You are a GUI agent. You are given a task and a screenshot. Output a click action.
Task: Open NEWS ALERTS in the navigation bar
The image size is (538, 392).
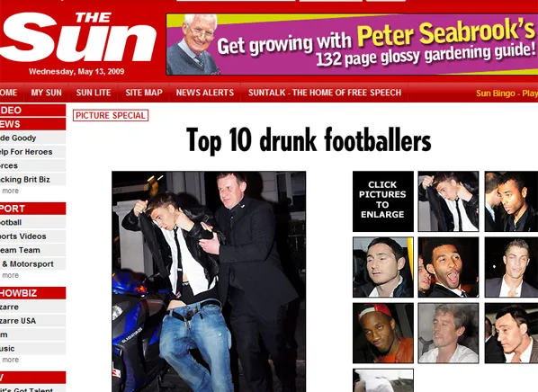point(205,93)
